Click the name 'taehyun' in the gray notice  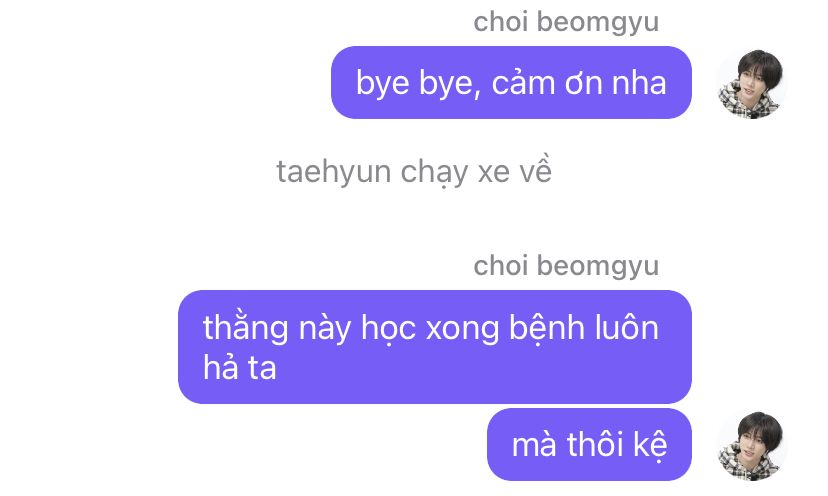[x=333, y=172]
